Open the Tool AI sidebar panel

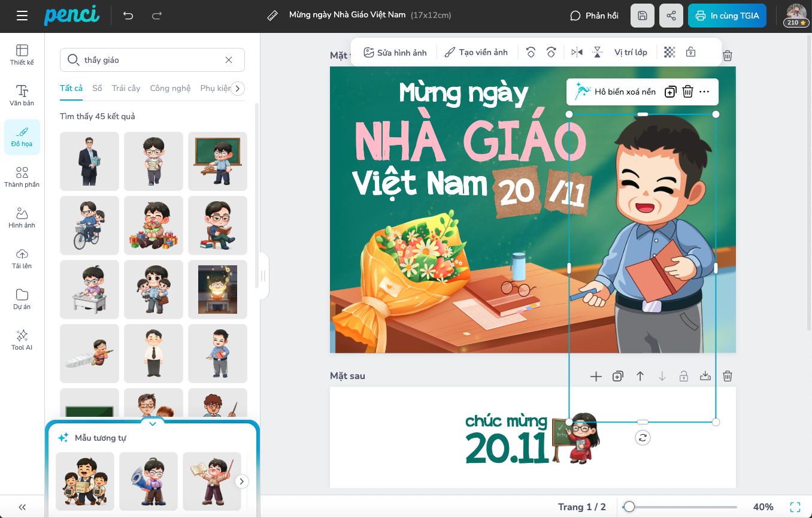pos(22,340)
